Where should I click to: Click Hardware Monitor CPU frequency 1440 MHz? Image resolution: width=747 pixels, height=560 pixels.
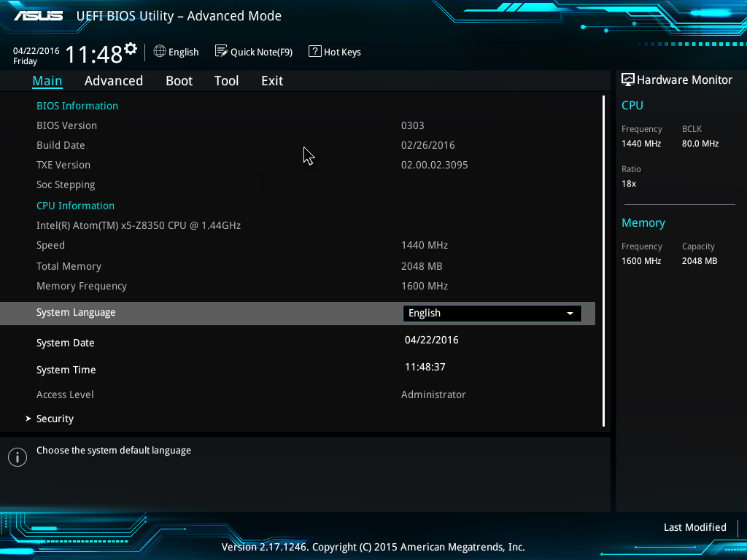coord(641,144)
